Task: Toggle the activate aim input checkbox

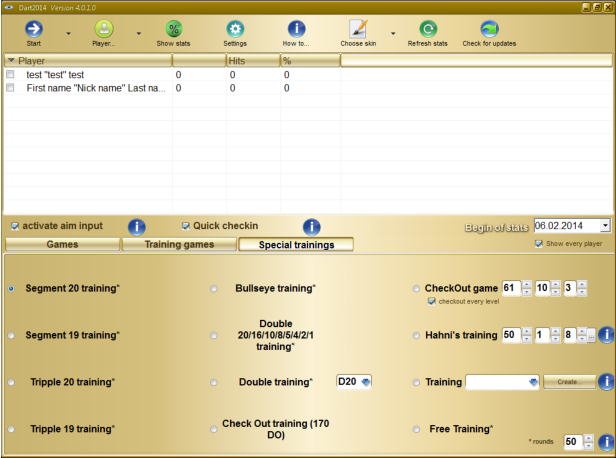Action: tap(14, 226)
